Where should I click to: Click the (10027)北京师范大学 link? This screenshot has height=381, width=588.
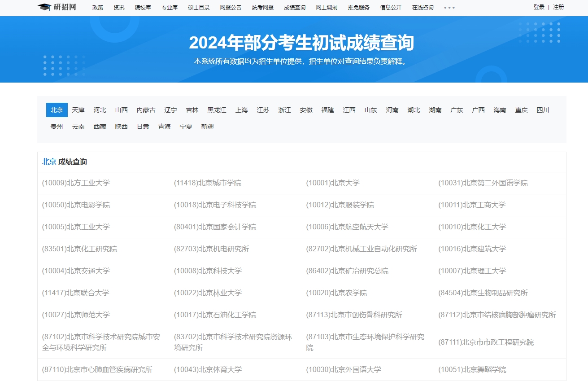(76, 315)
